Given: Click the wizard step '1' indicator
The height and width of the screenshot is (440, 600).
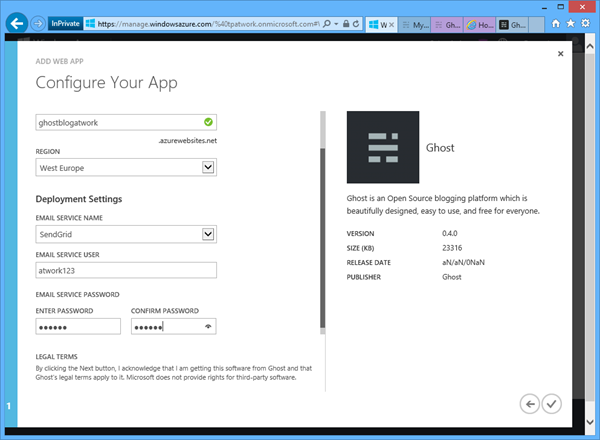Looking at the screenshot, I should click(x=9, y=406).
